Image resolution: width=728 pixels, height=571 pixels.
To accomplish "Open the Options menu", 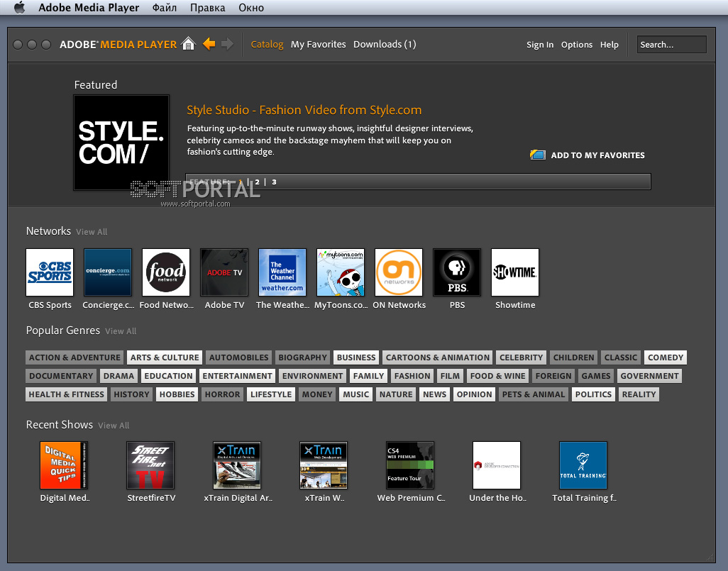I will [577, 45].
